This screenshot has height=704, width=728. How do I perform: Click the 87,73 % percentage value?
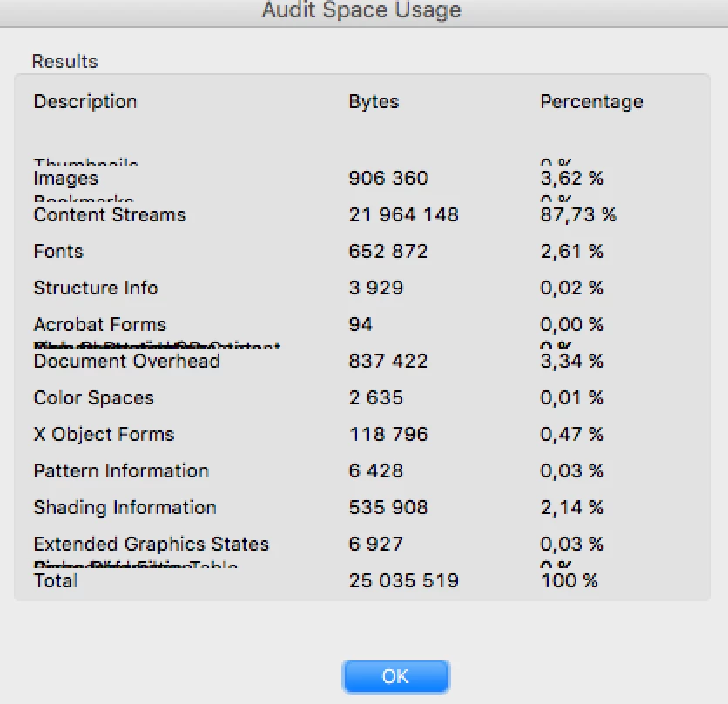point(578,215)
